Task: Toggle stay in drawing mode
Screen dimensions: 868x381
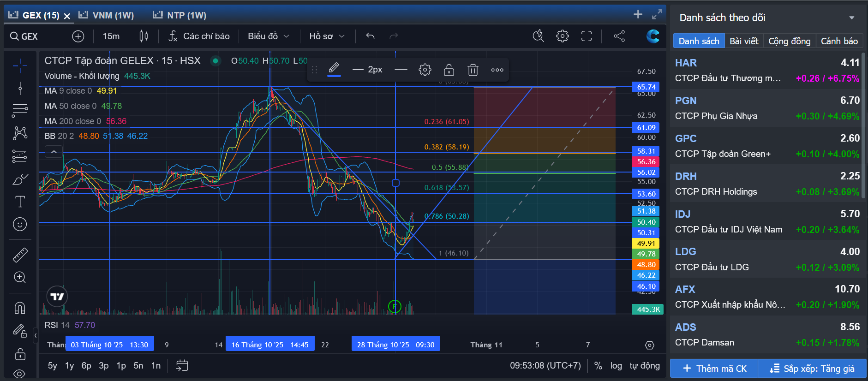Action: click(20, 331)
